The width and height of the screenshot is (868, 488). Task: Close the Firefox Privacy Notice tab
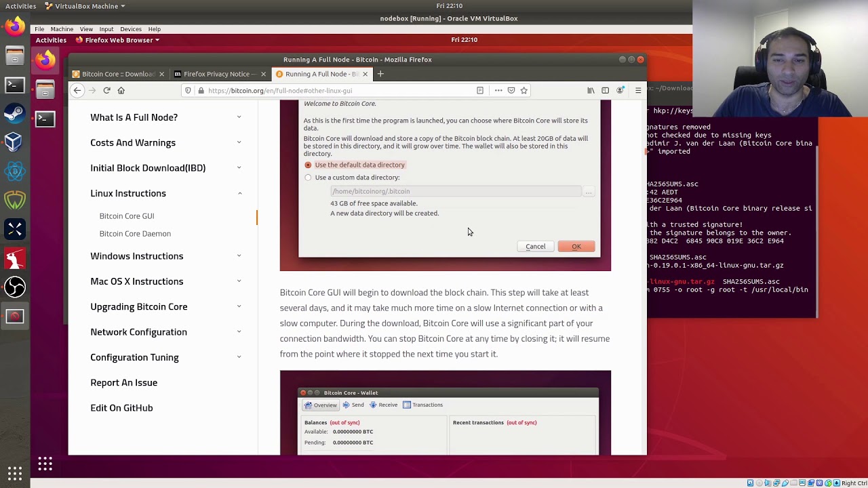tap(263, 74)
